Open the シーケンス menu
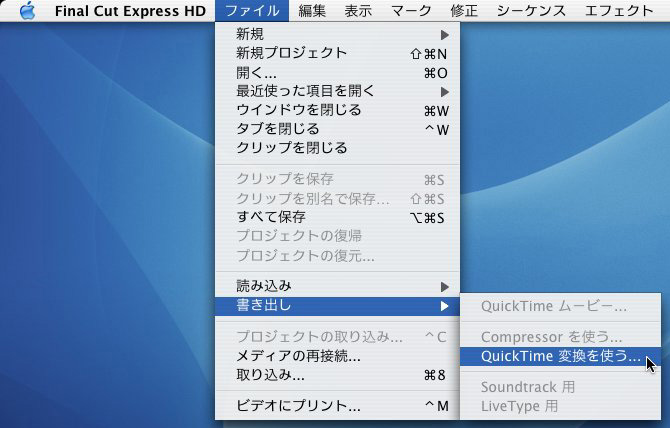Screen dimensions: 670x428 (x=531, y=11)
